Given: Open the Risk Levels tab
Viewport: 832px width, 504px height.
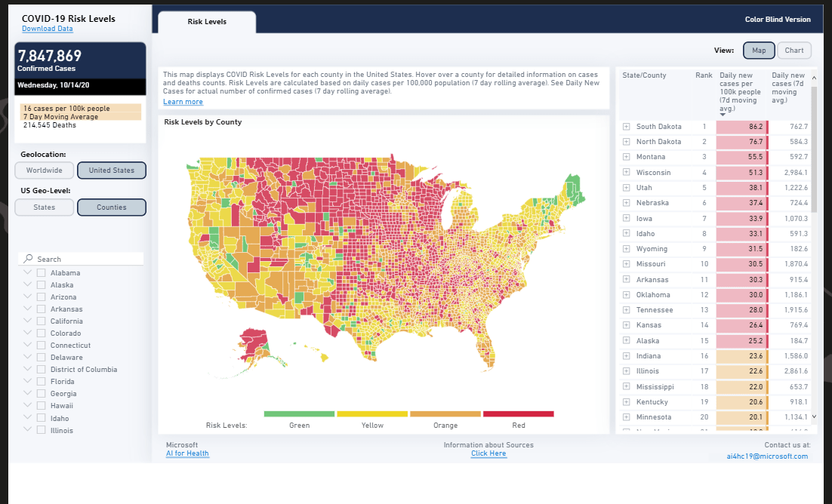Looking at the screenshot, I should point(207,22).
